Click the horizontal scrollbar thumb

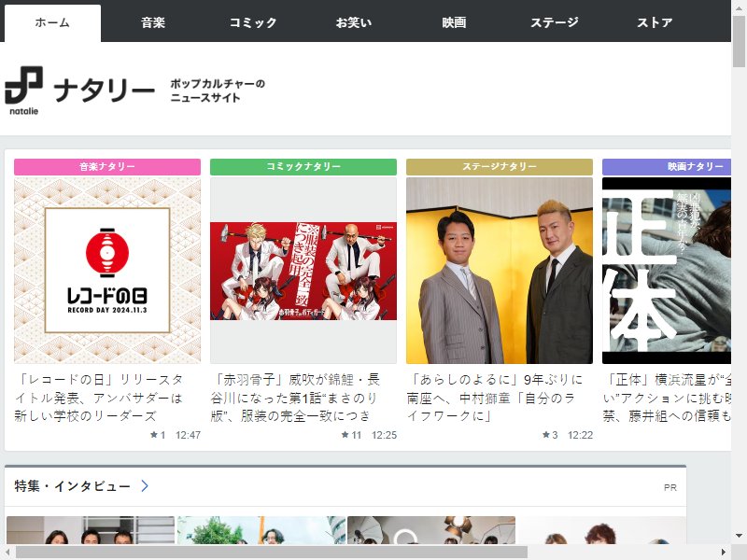[x=272, y=552]
